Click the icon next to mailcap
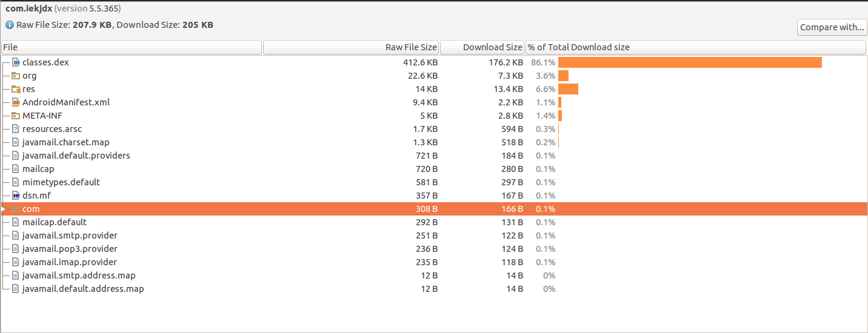The image size is (868, 333). point(16,169)
